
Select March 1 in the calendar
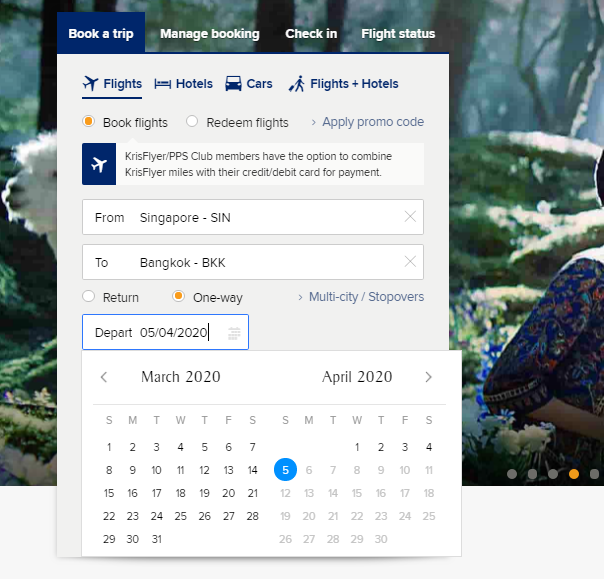[x=109, y=447]
